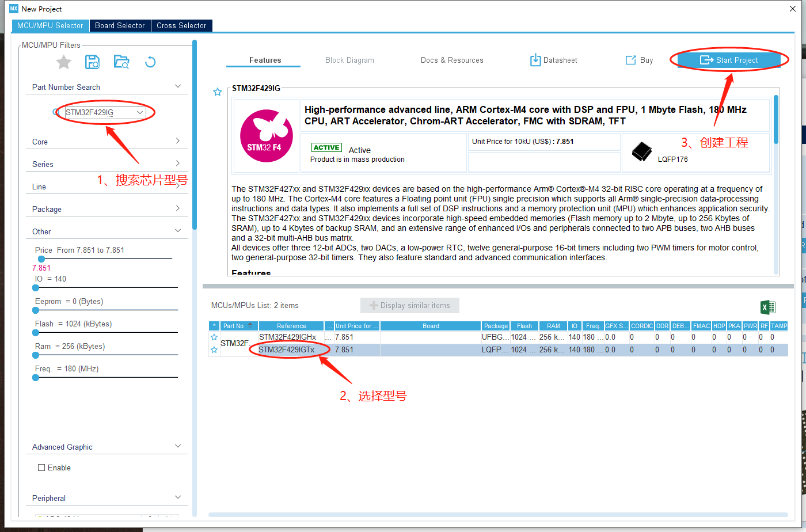Show favorite MCUs with the star filter icon
Screen dimensions: 806x532
[x=64, y=62]
